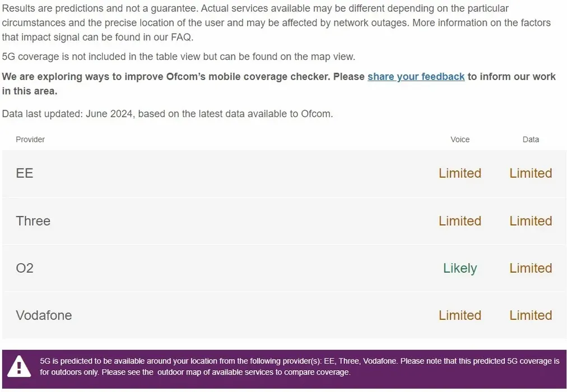The image size is (567, 392).
Task: Open the 'share your feedback' link
Action: coord(416,77)
